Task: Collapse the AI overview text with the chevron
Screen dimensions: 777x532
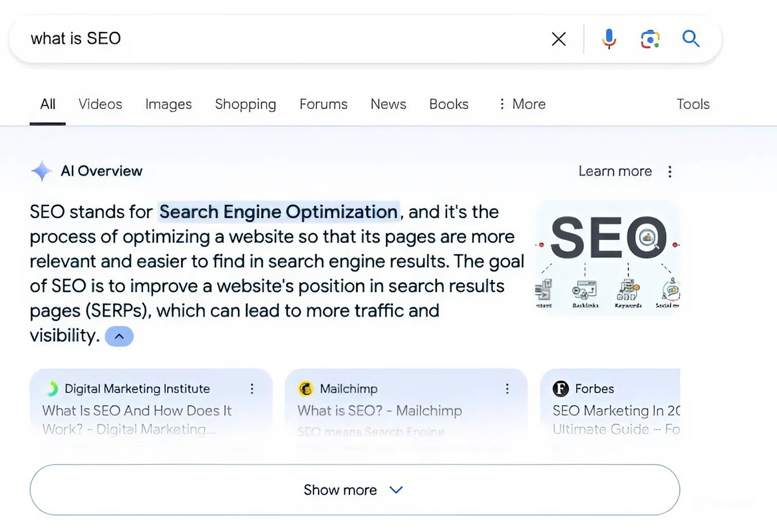Action: pyautogui.click(x=119, y=336)
